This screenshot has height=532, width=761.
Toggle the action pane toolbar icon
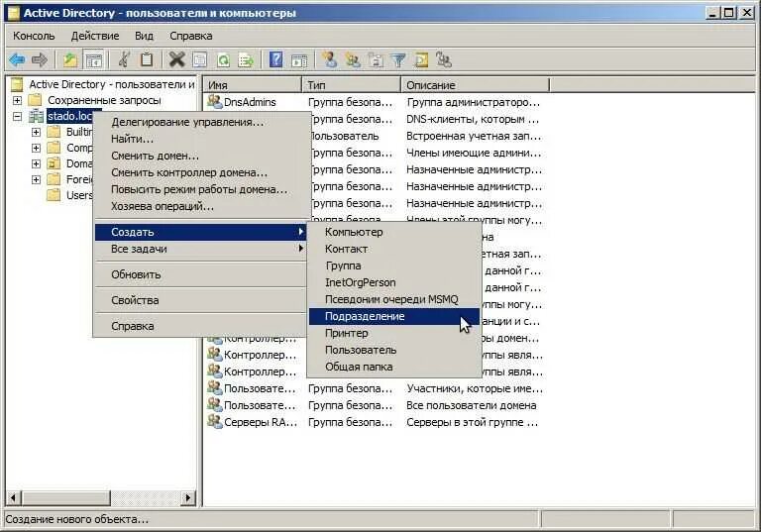coord(299,60)
